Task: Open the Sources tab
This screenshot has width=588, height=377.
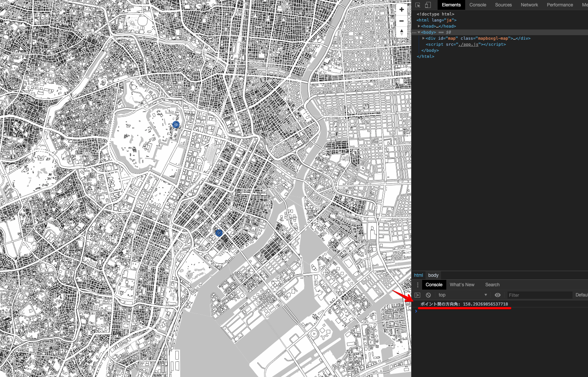Action: (x=503, y=5)
